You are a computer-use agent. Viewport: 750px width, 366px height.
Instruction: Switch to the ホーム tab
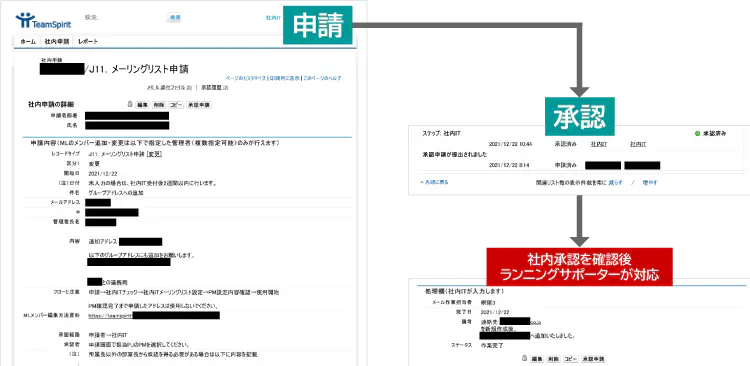[28, 42]
